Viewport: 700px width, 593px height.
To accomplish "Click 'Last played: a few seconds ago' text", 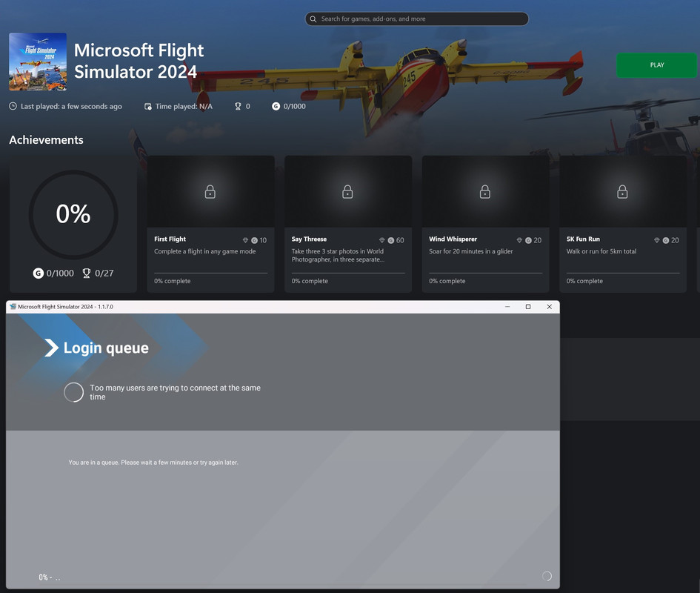I will 71,106.
